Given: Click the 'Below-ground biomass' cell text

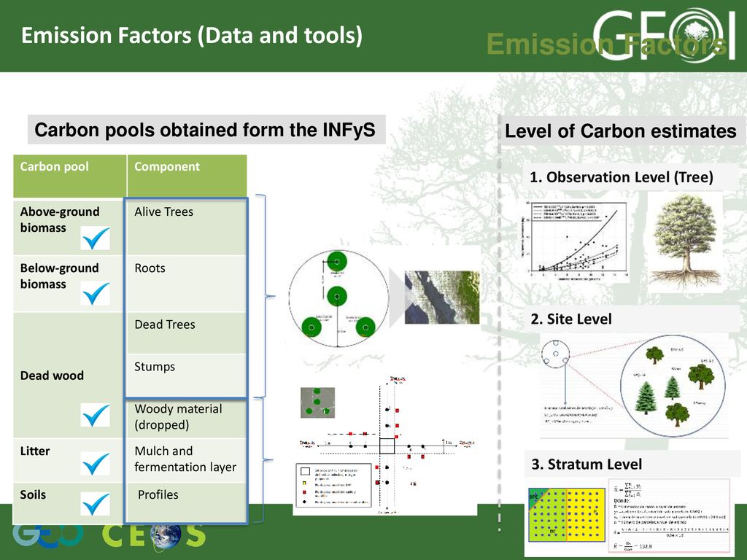Looking at the screenshot, I should pyautogui.click(x=60, y=276).
